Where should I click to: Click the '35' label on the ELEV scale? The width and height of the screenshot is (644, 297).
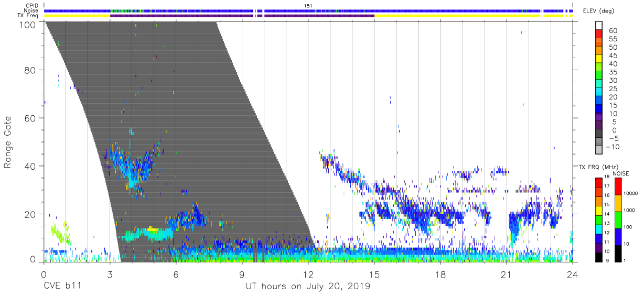coord(613,72)
